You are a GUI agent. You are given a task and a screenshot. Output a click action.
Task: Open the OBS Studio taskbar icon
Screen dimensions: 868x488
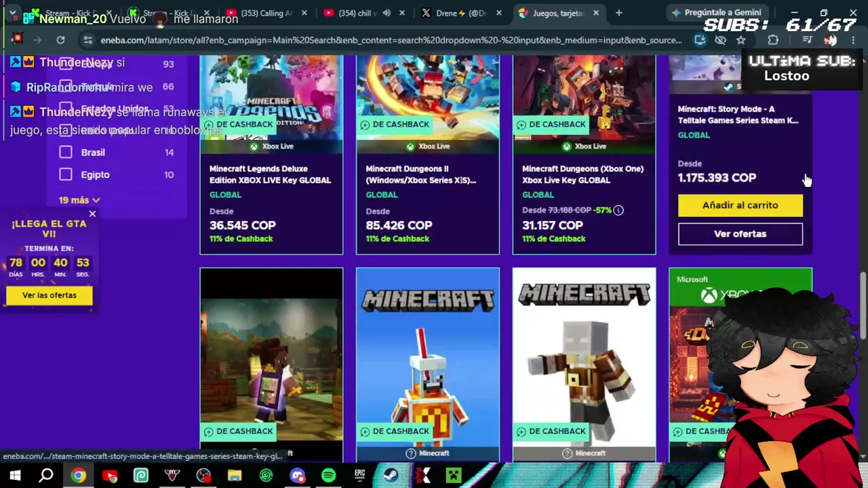(203, 476)
